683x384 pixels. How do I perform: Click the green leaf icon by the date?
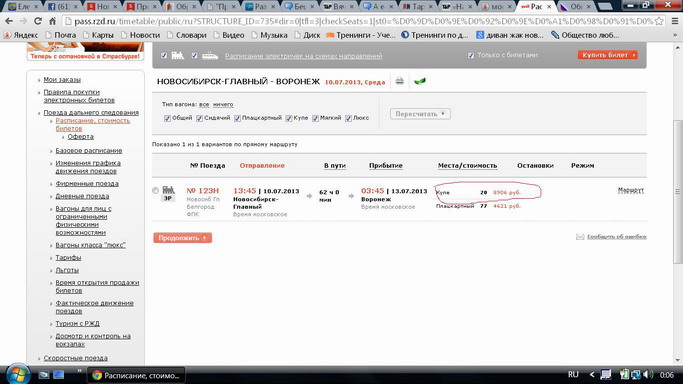[x=420, y=81]
